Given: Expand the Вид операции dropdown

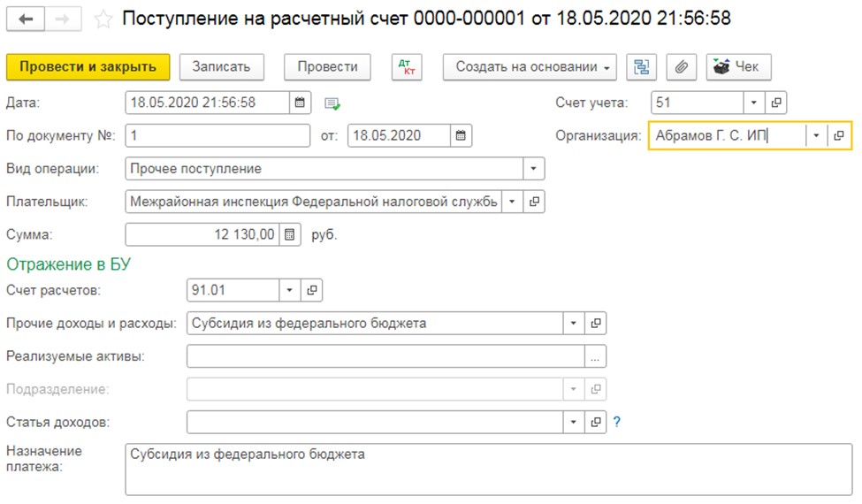Looking at the screenshot, I should point(534,168).
